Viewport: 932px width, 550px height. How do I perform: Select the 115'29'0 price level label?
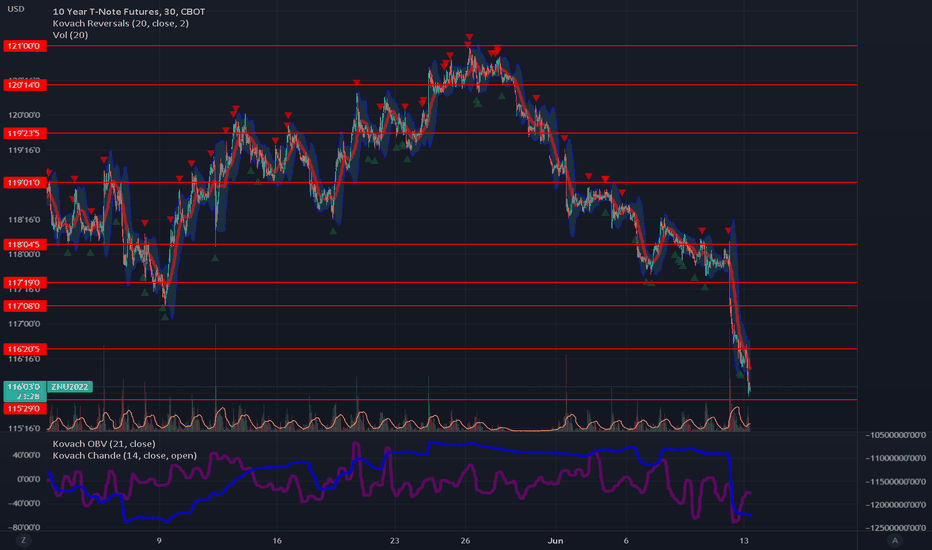(x=25, y=408)
